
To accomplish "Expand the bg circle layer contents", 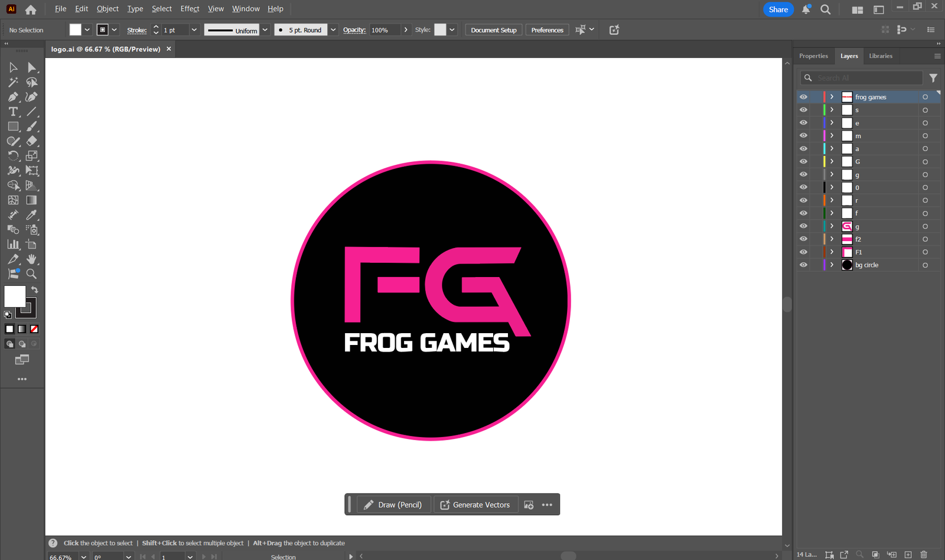I will click(x=832, y=265).
